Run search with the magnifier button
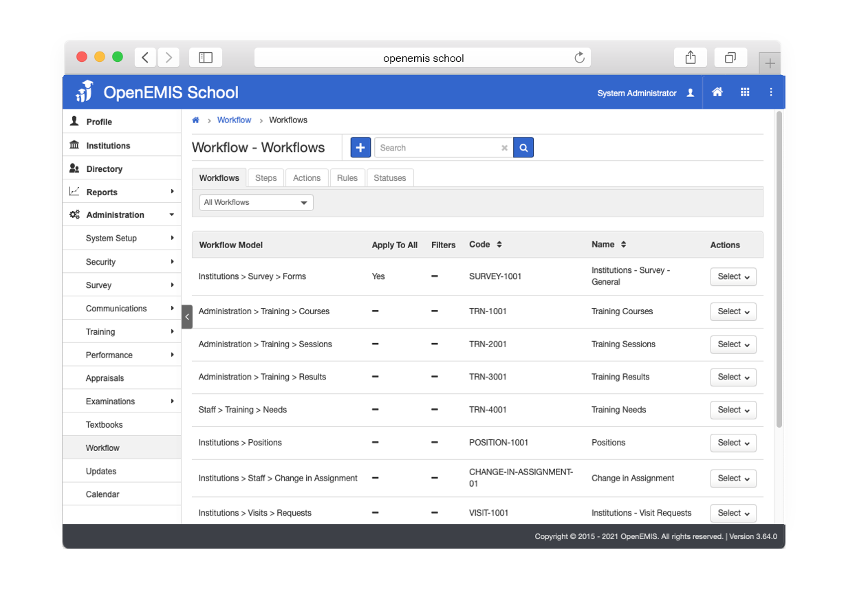The width and height of the screenshot is (846, 616). coord(523,148)
